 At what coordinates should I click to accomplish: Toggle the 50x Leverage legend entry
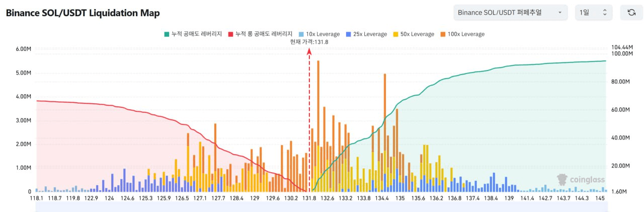(413, 34)
